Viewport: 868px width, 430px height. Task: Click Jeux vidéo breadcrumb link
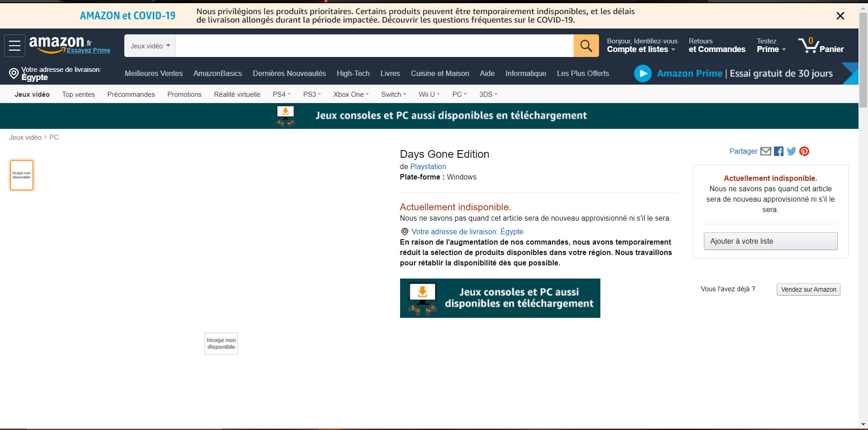[25, 137]
